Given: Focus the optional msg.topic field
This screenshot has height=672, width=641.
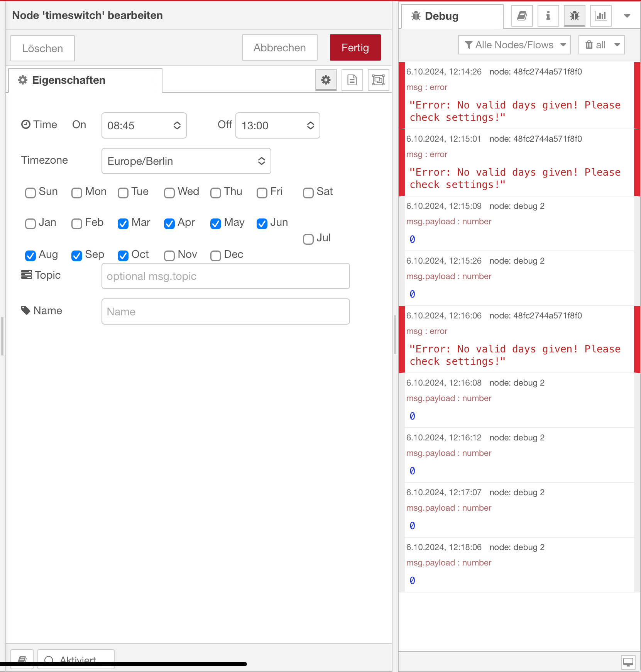Looking at the screenshot, I should tap(225, 276).
